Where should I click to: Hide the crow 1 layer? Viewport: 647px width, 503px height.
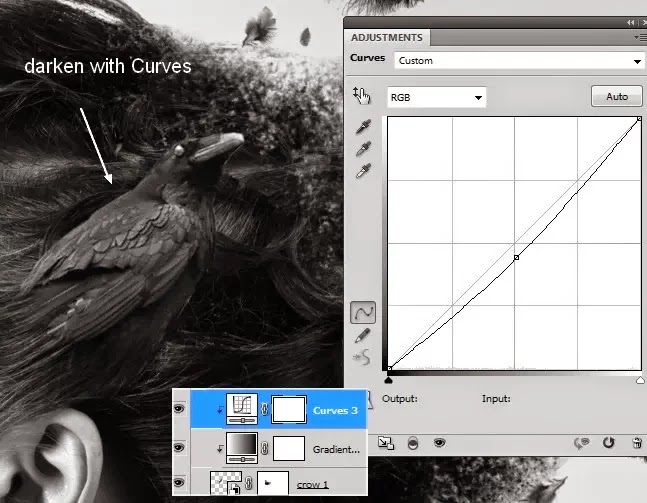pyautogui.click(x=179, y=482)
